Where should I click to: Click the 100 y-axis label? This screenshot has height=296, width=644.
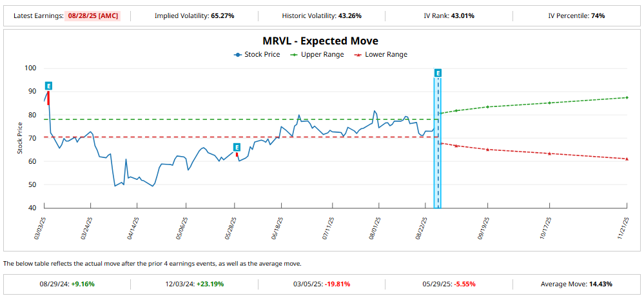click(x=31, y=68)
